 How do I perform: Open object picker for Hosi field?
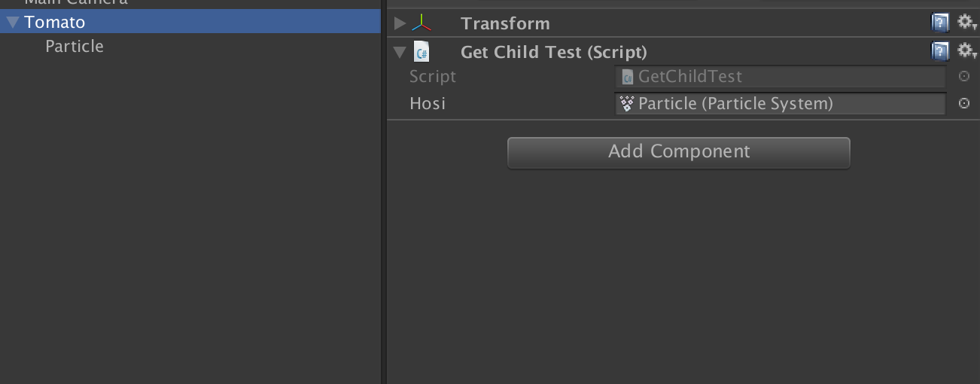tap(964, 104)
